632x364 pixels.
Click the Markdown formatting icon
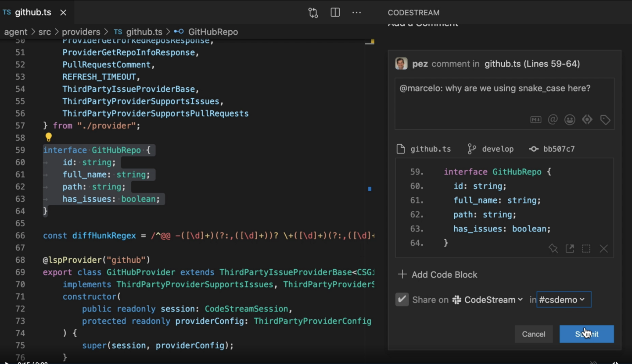[x=535, y=119]
